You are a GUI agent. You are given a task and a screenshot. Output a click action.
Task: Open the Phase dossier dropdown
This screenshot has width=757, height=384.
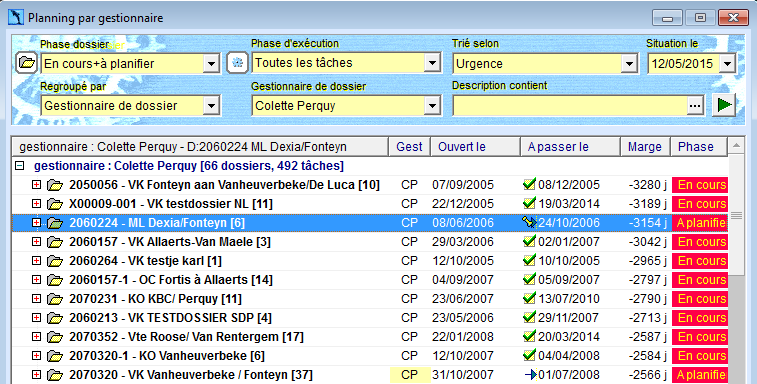coord(211,63)
